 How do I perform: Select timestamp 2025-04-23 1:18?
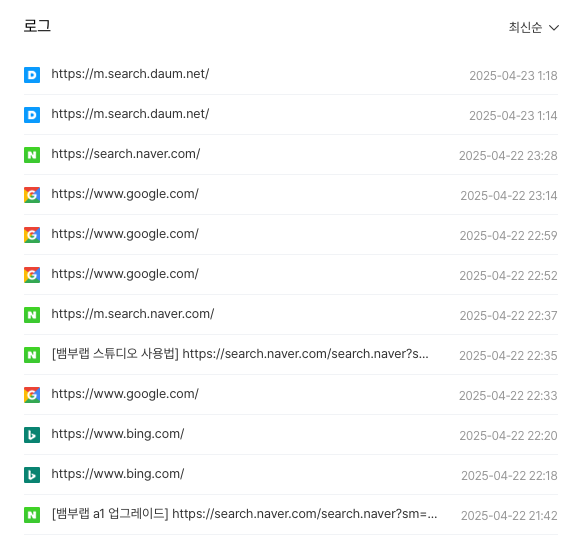[513, 76]
